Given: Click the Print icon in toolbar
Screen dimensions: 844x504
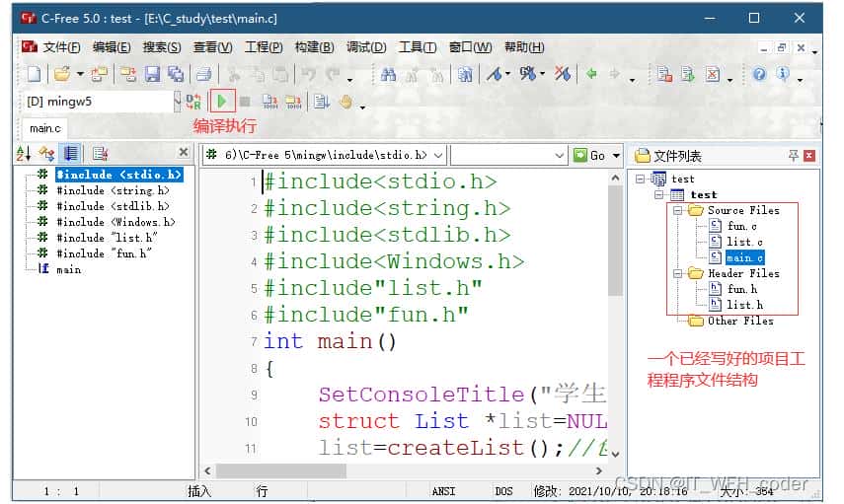Looking at the screenshot, I should (x=203, y=74).
